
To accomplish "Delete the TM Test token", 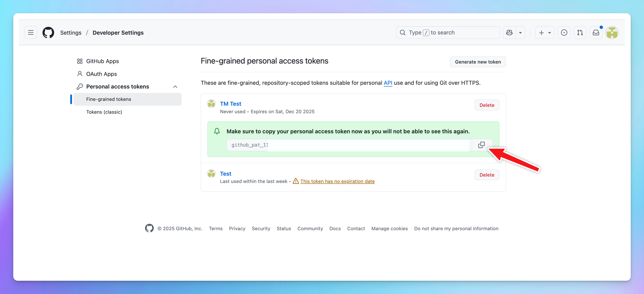I will (x=487, y=105).
